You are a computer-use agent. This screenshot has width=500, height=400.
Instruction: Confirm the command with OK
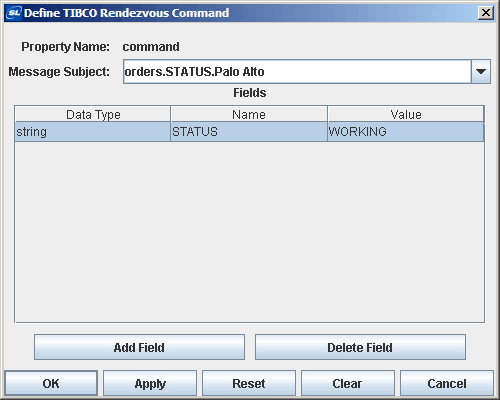coord(51,383)
